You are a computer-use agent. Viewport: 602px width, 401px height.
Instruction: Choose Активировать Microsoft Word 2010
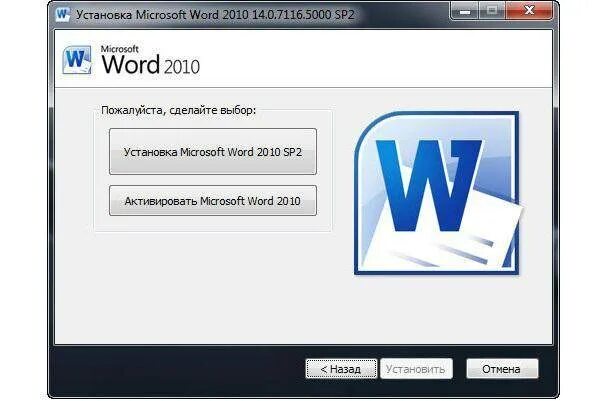pos(213,201)
